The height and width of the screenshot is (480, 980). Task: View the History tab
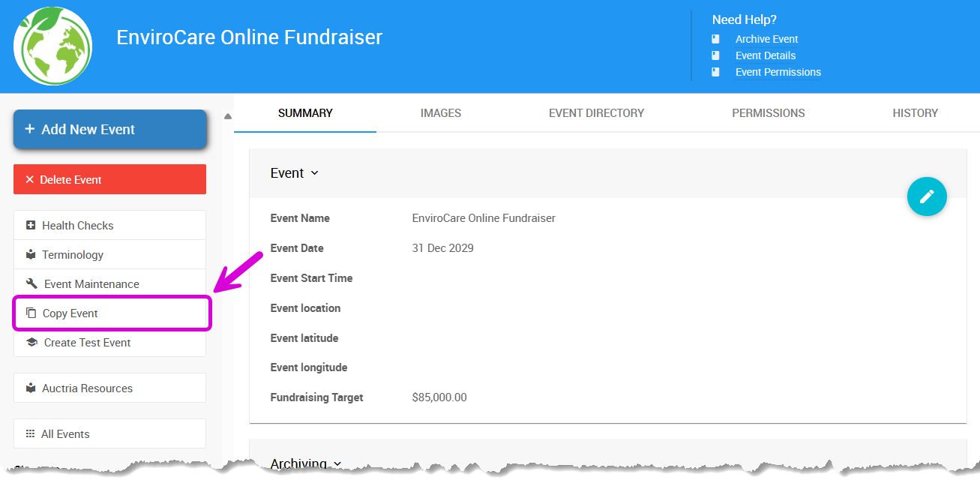coord(915,113)
